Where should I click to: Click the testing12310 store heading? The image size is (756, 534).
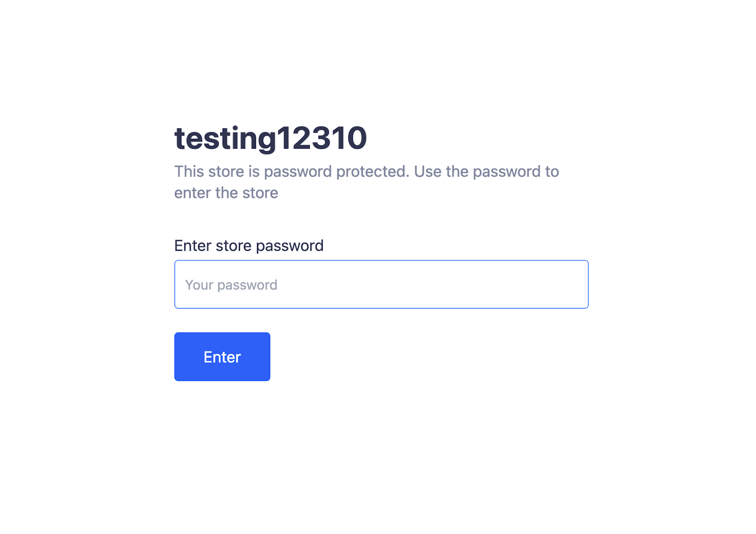click(x=270, y=138)
